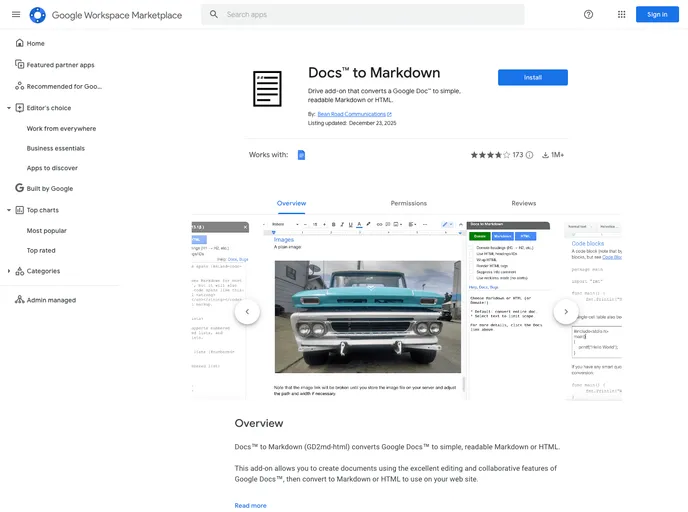
Task: Expand the Categories section
Action: tap(8, 271)
